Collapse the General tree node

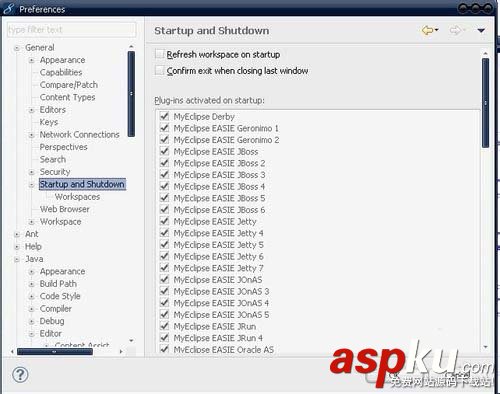(17, 48)
